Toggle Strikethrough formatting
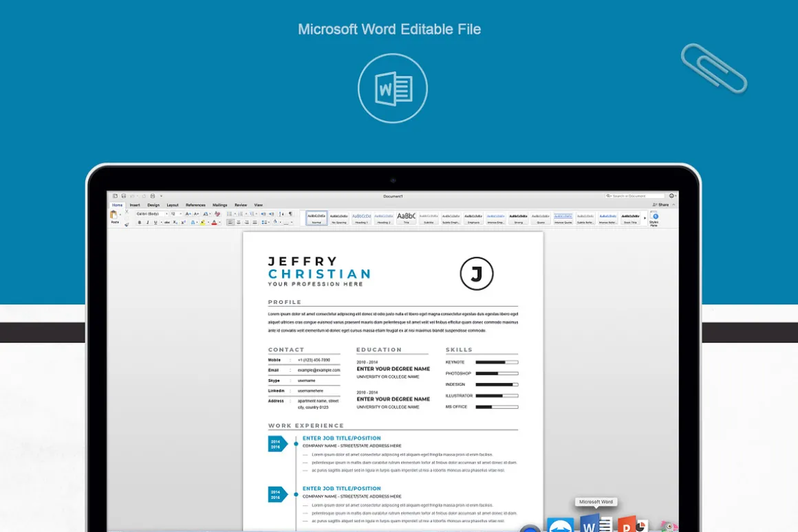 (167, 222)
